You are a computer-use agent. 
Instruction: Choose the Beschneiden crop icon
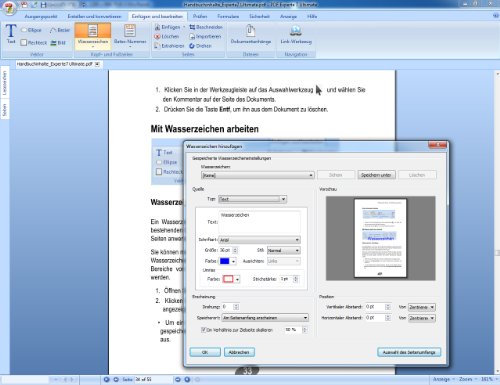[x=192, y=27]
